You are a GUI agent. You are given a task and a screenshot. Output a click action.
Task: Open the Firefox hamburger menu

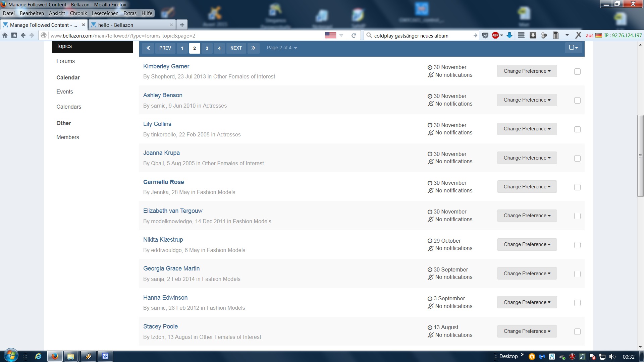click(x=521, y=36)
